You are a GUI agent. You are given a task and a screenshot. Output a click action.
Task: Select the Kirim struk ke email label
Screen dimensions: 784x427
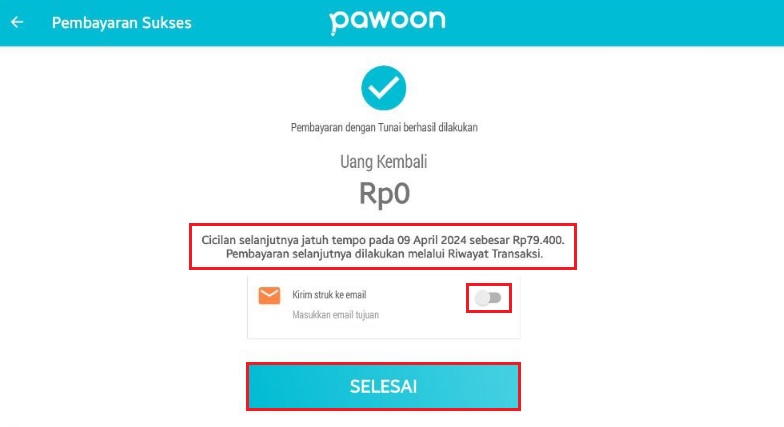[329, 294]
